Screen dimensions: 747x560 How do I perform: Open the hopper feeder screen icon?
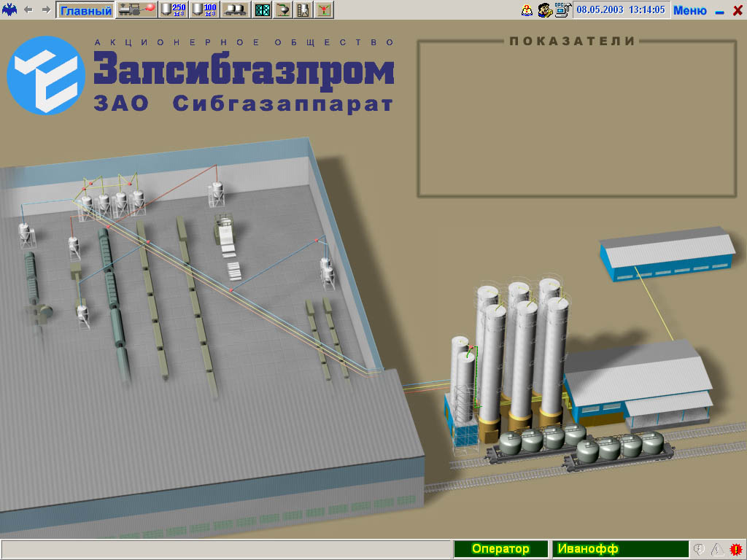click(283, 9)
